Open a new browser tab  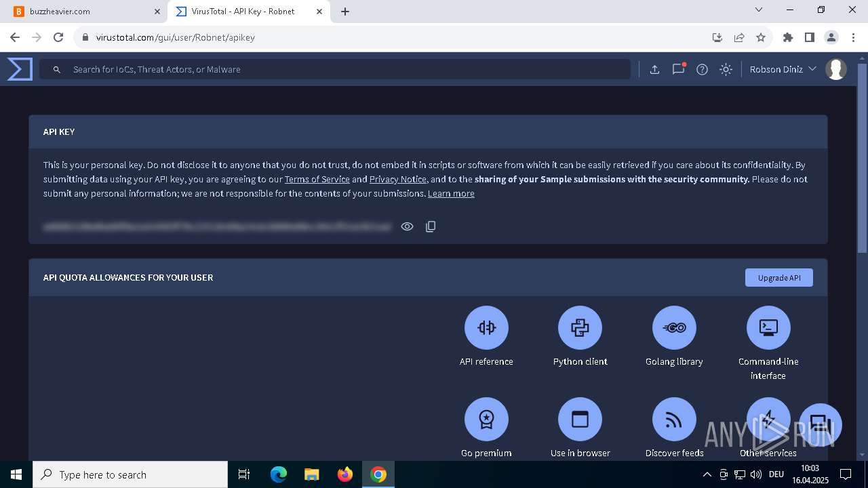pos(345,12)
